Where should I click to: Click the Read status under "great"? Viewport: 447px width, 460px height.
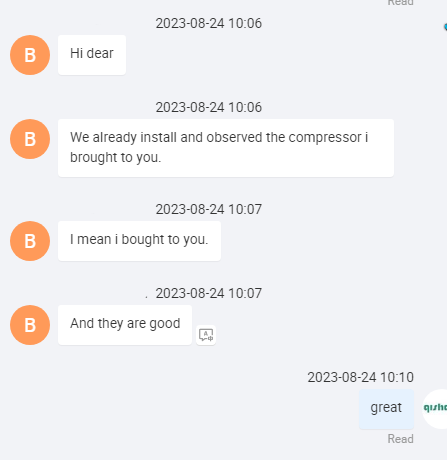click(400, 439)
